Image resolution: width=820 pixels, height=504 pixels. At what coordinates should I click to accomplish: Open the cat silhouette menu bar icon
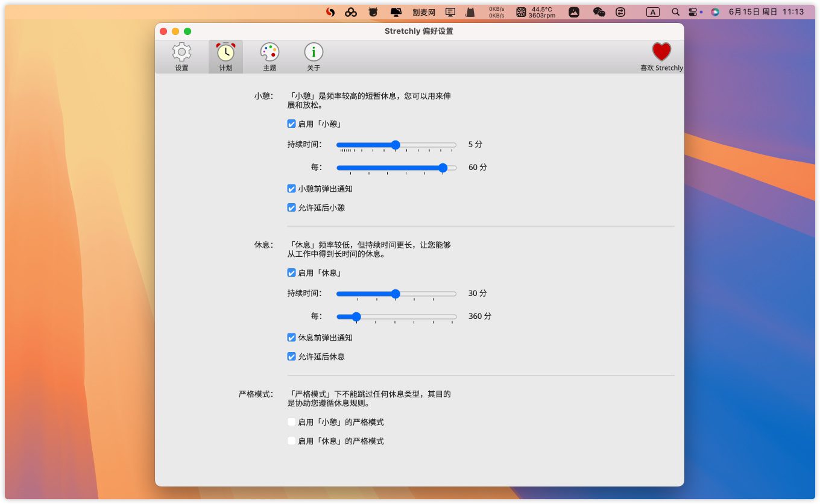470,12
